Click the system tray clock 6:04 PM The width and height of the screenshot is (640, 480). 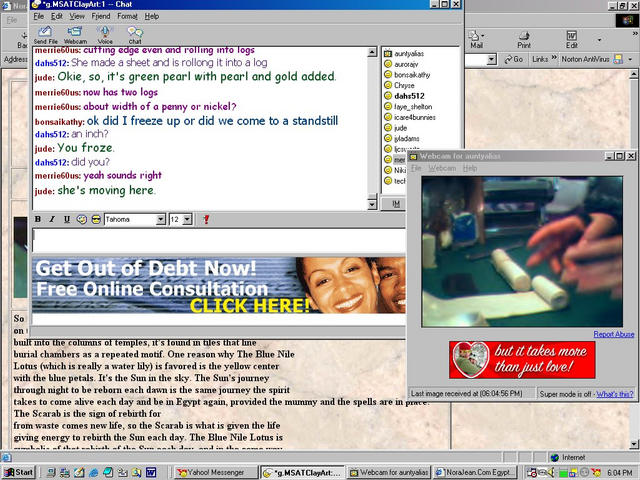(620, 473)
